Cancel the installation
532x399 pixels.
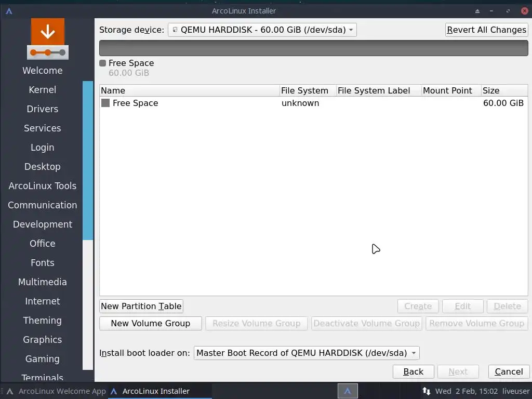(x=508, y=371)
